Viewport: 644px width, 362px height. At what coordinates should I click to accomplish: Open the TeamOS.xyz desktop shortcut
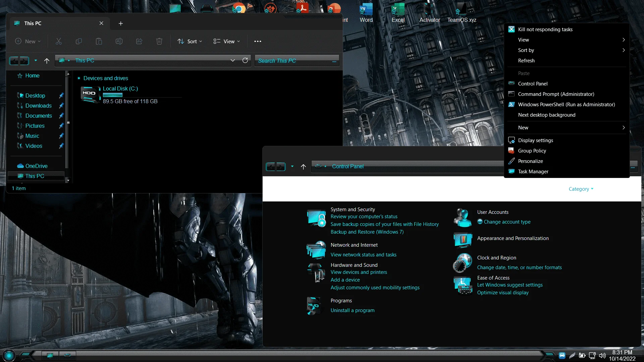(x=462, y=12)
